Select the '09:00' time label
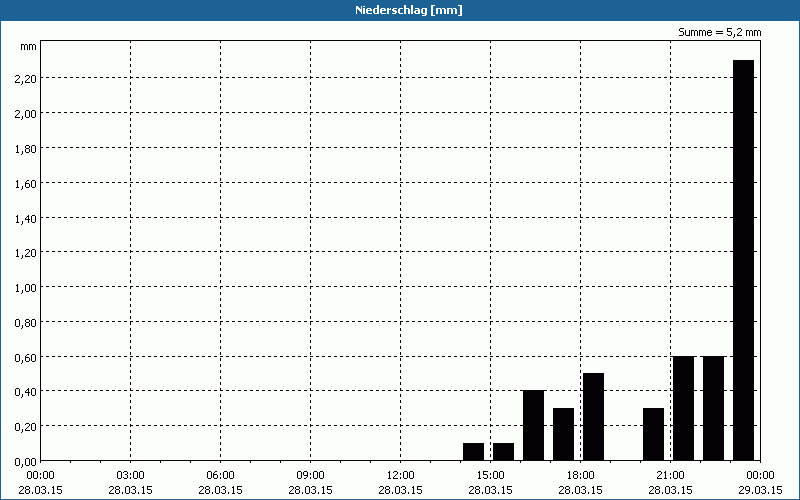 click(x=310, y=476)
